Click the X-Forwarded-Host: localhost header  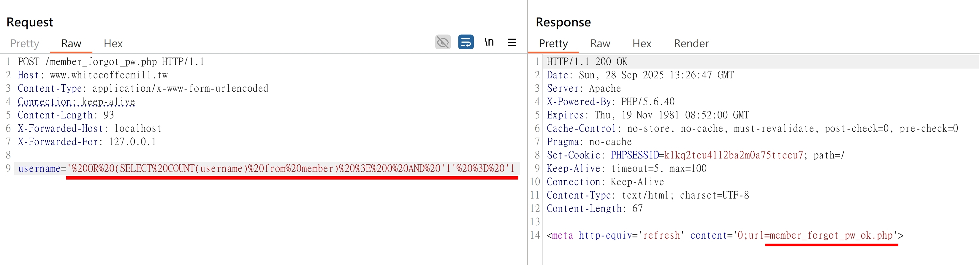[x=90, y=128]
